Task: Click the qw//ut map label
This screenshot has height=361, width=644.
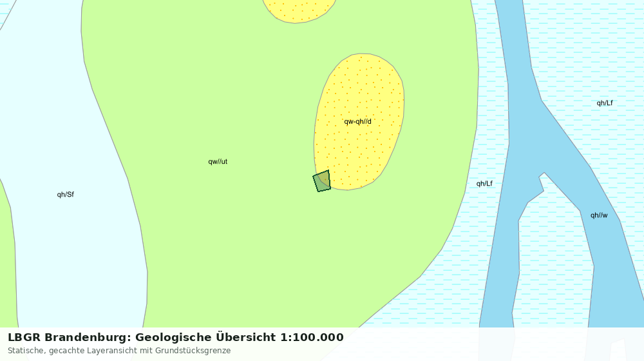Action: click(x=218, y=162)
